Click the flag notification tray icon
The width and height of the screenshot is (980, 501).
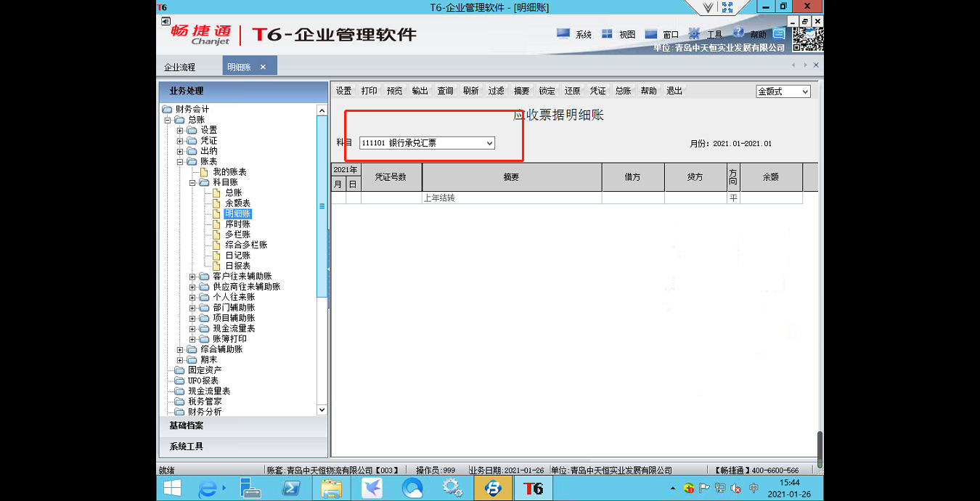click(703, 488)
